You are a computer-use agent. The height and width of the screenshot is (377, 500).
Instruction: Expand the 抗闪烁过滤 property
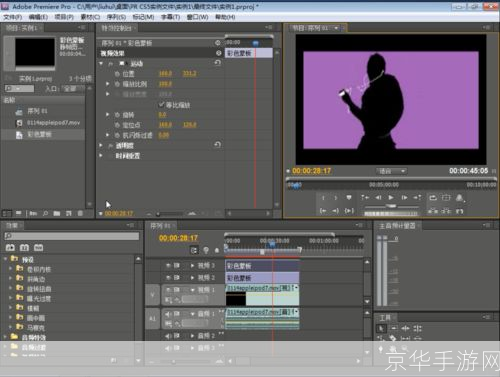(107, 135)
